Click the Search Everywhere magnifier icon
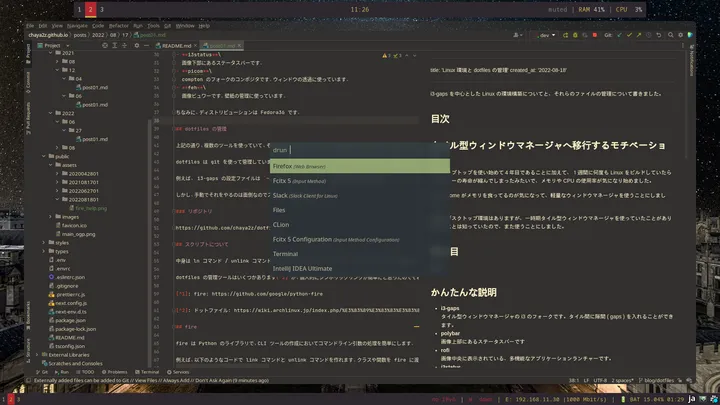This screenshot has height=405, width=720. tap(671, 35)
